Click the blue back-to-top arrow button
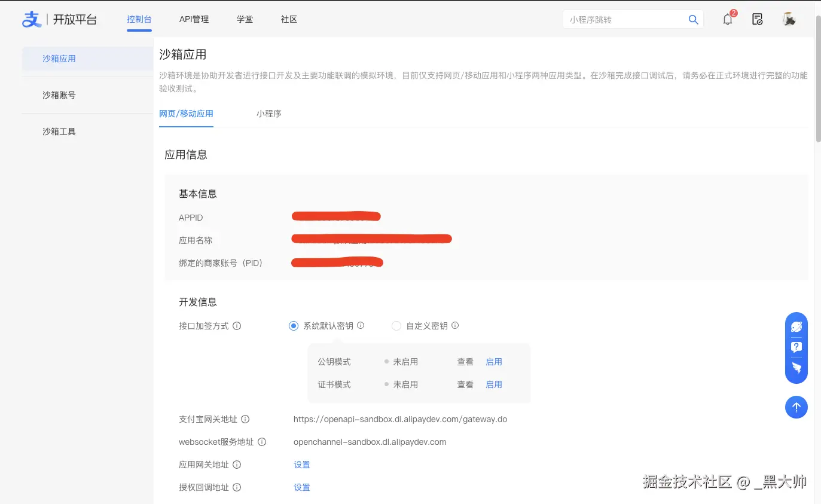The height and width of the screenshot is (504, 821). tap(796, 407)
